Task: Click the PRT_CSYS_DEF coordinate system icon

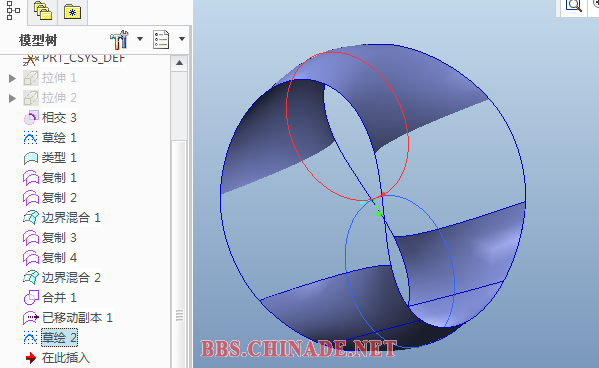Action: 31,59
